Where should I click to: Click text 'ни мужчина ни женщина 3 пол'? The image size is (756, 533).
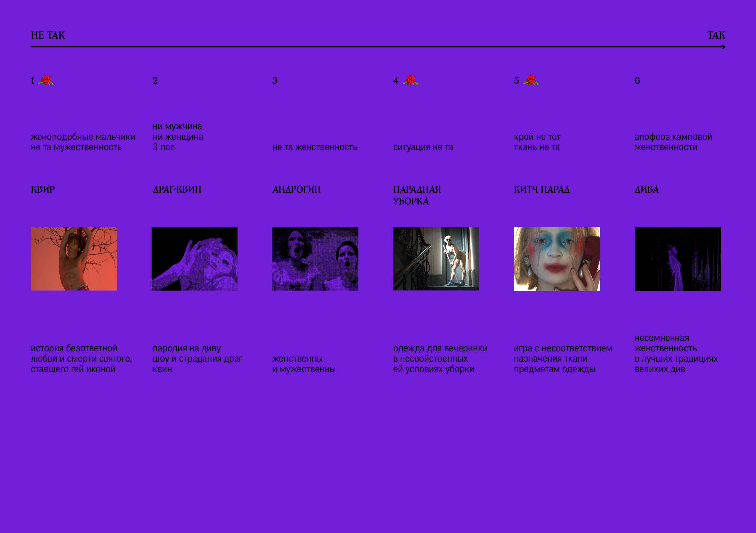[x=178, y=137]
